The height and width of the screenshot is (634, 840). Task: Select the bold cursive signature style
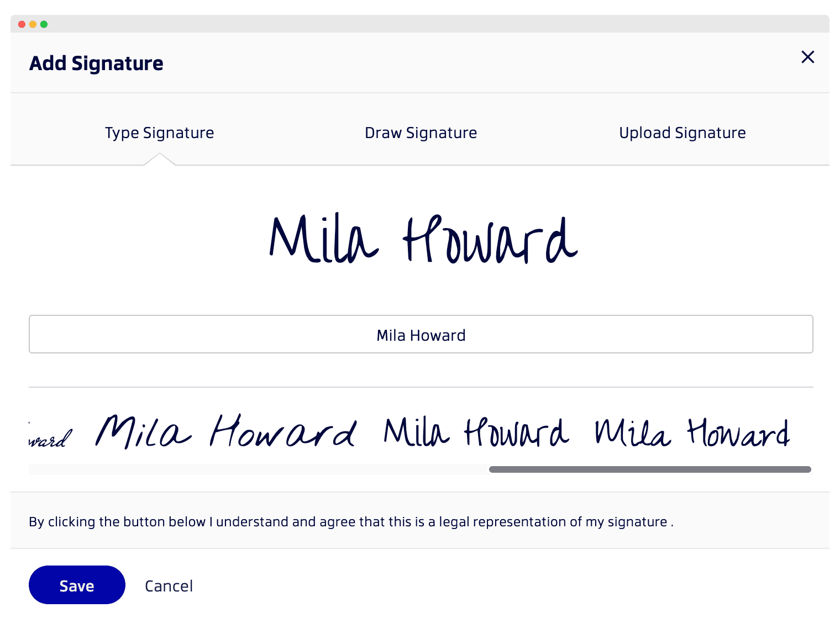(x=227, y=434)
